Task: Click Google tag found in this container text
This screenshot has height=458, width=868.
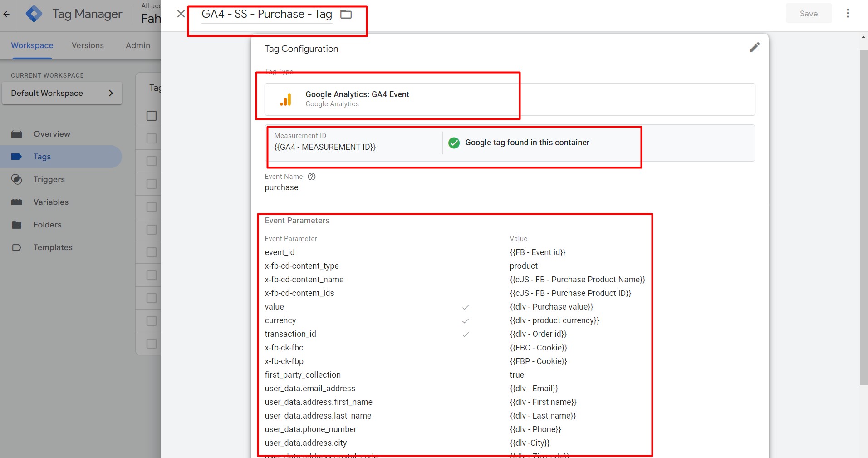Action: click(x=527, y=143)
